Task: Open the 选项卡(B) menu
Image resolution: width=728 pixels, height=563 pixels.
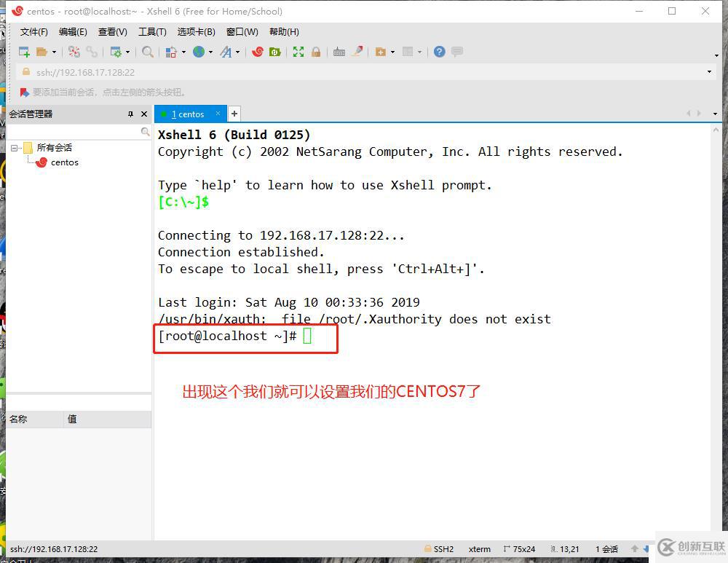Action: click(197, 32)
